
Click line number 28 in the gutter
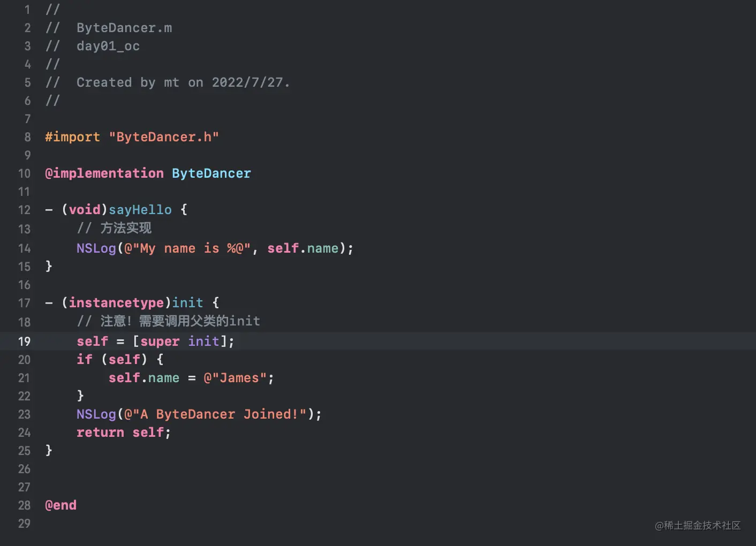[x=24, y=505]
